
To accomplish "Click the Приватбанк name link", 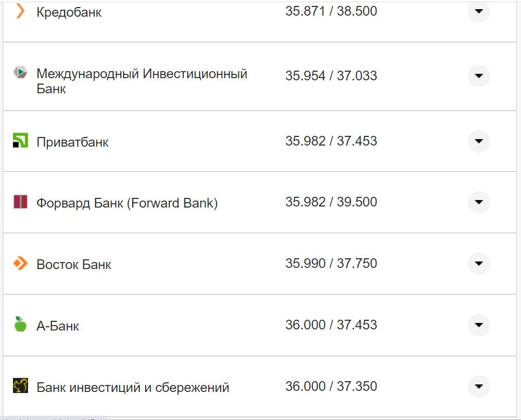I will click(72, 142).
